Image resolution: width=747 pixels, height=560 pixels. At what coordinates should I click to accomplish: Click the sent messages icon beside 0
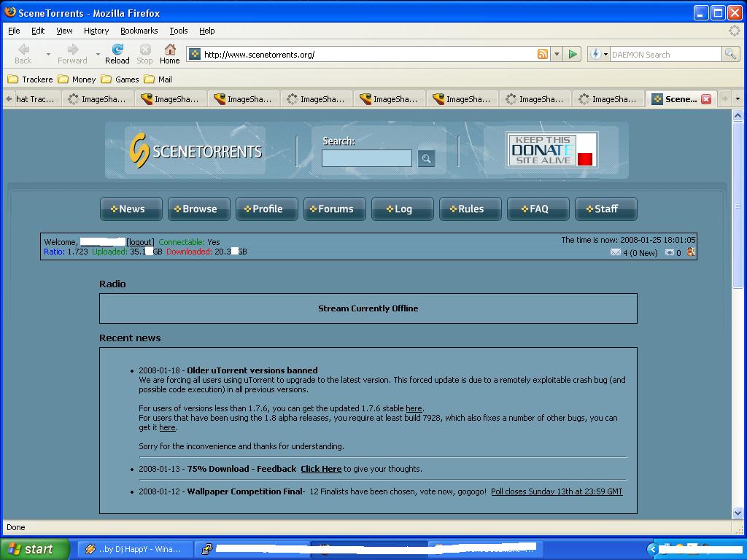point(670,252)
